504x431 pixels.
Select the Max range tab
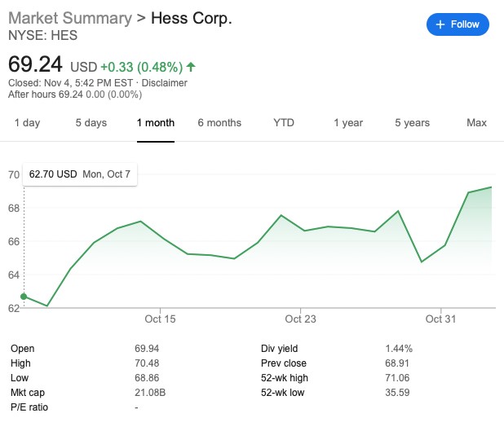pos(476,123)
